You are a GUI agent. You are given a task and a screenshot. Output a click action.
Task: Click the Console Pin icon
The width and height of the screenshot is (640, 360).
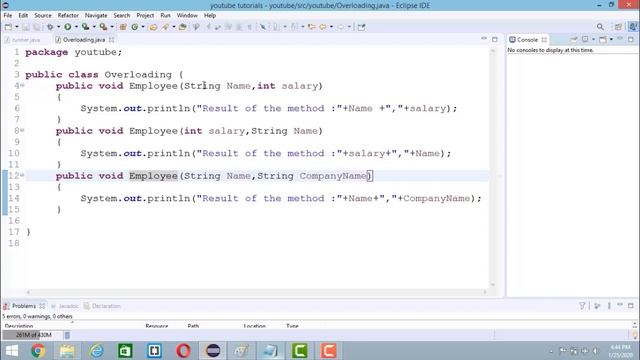pyautogui.click(x=574, y=39)
